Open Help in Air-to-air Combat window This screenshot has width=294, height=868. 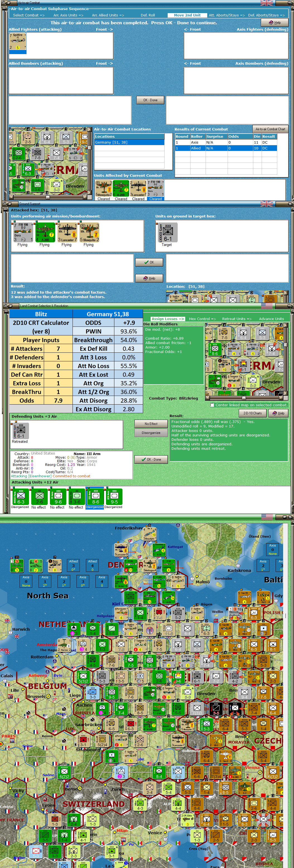(275, 23)
